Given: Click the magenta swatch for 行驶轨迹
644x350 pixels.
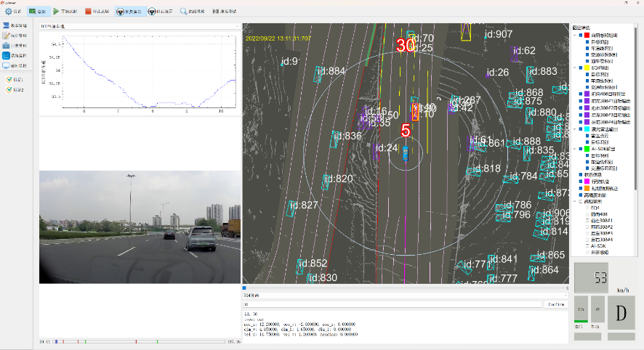Looking at the screenshot, I should click(587, 182).
